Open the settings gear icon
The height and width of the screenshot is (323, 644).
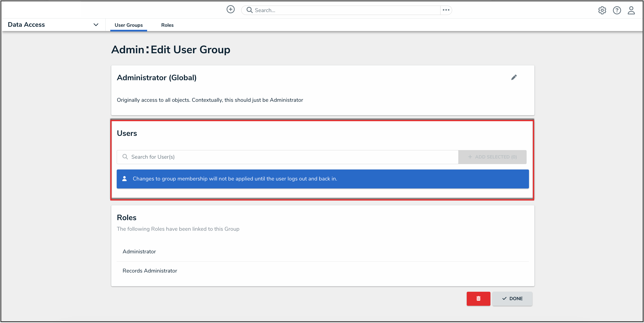point(602,10)
